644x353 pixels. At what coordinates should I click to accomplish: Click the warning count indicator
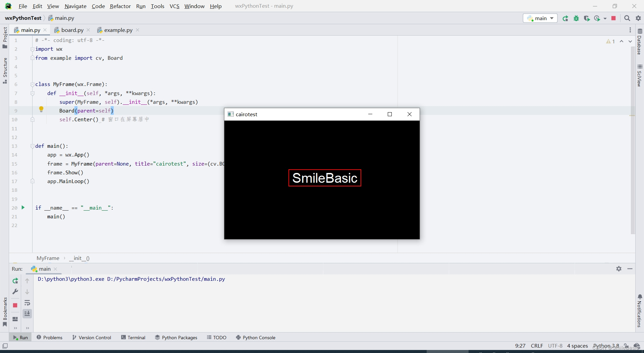point(610,41)
